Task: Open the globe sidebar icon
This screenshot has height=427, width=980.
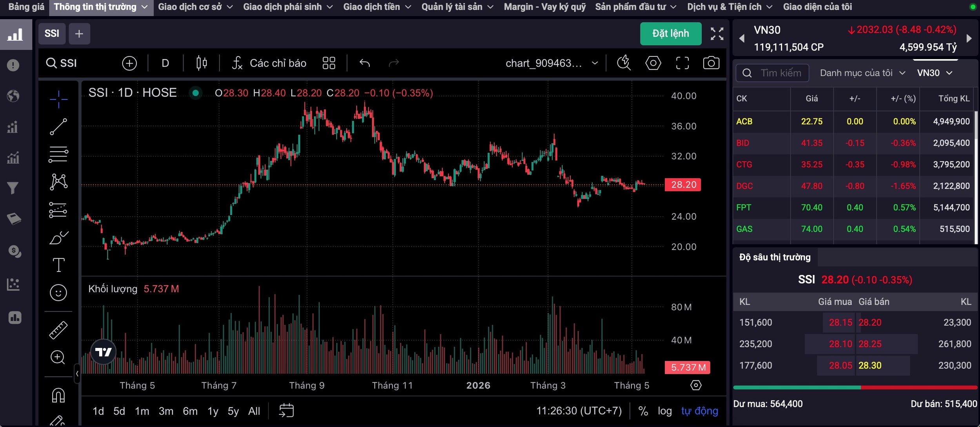Action: (x=13, y=96)
